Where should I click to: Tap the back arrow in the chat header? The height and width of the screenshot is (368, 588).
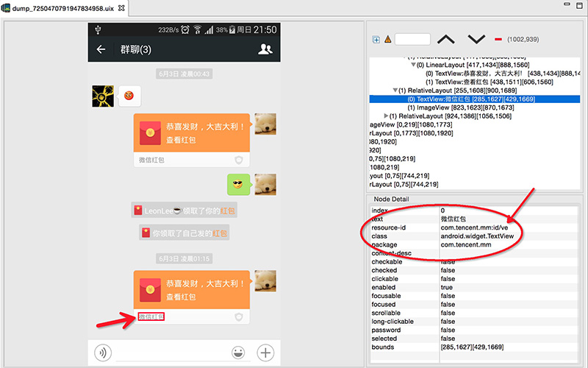coord(101,49)
